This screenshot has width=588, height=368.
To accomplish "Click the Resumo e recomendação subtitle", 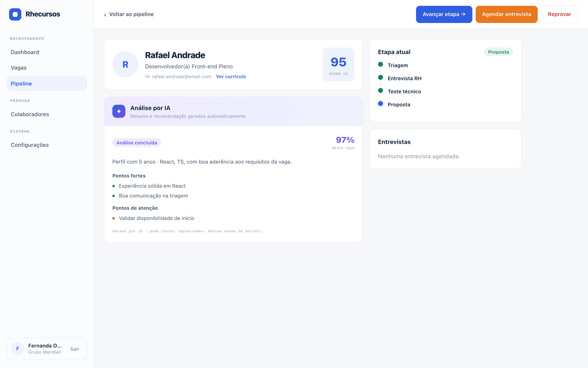I will click(x=188, y=116).
